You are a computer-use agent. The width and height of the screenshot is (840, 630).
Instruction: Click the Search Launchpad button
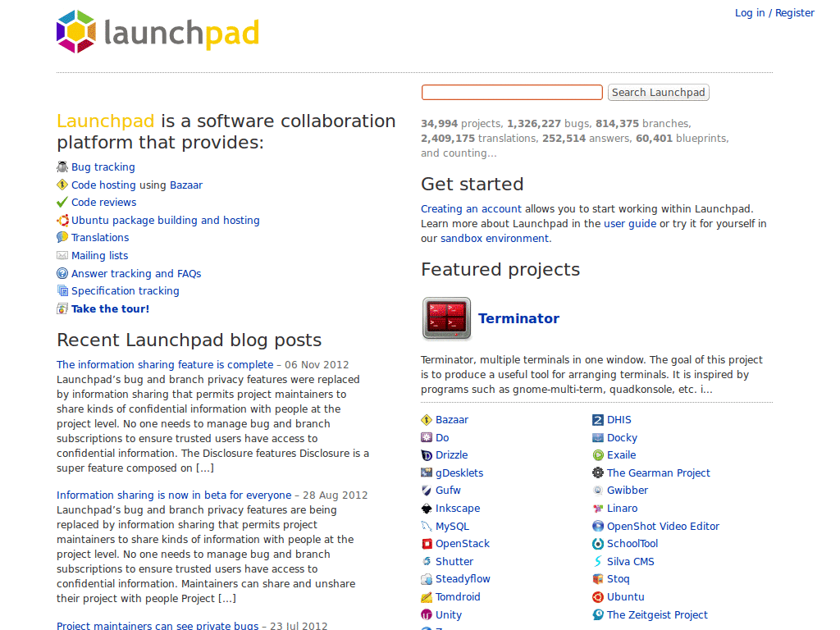tap(659, 92)
